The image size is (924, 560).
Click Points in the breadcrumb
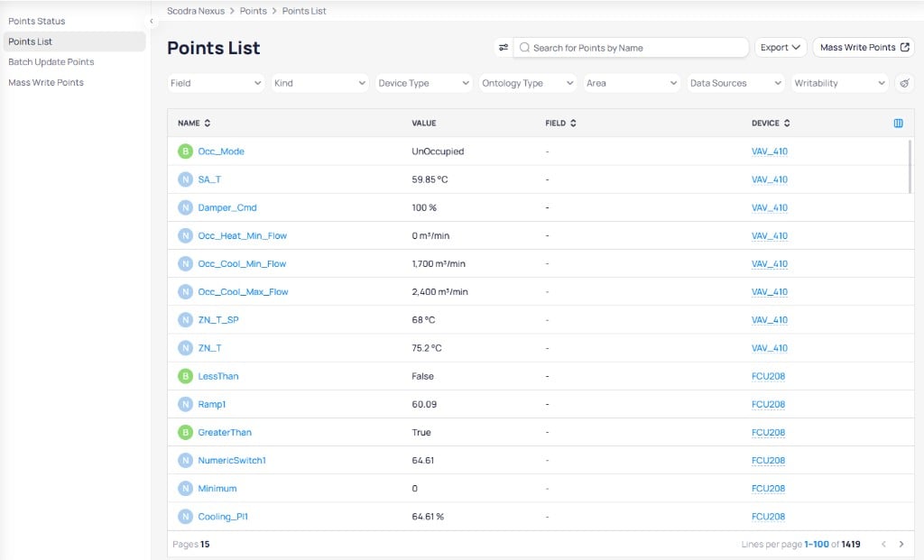pyautogui.click(x=254, y=11)
